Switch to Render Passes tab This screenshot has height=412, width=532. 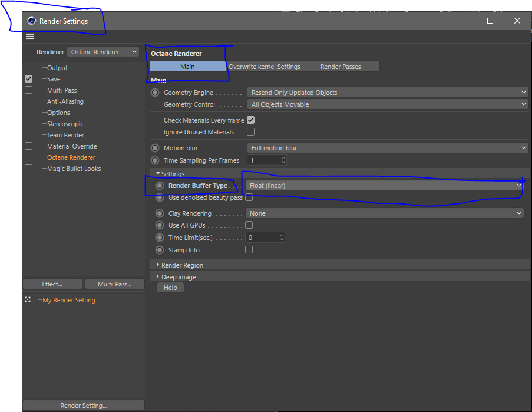click(341, 67)
